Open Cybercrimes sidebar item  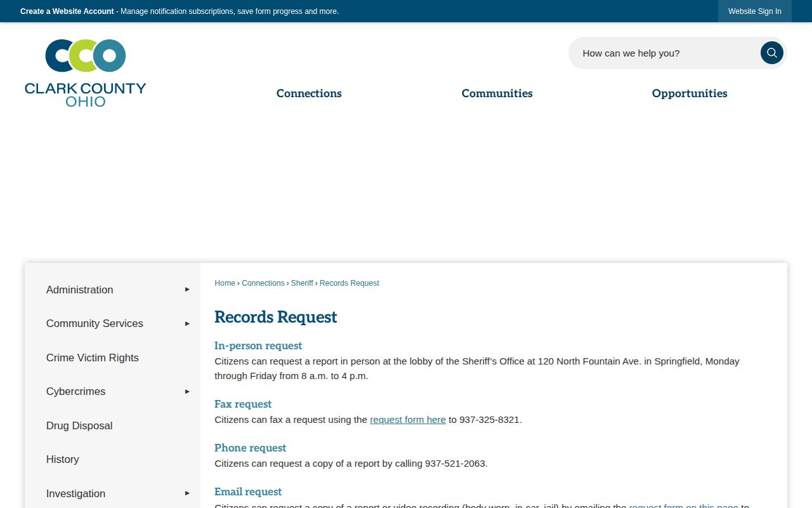[x=76, y=391]
